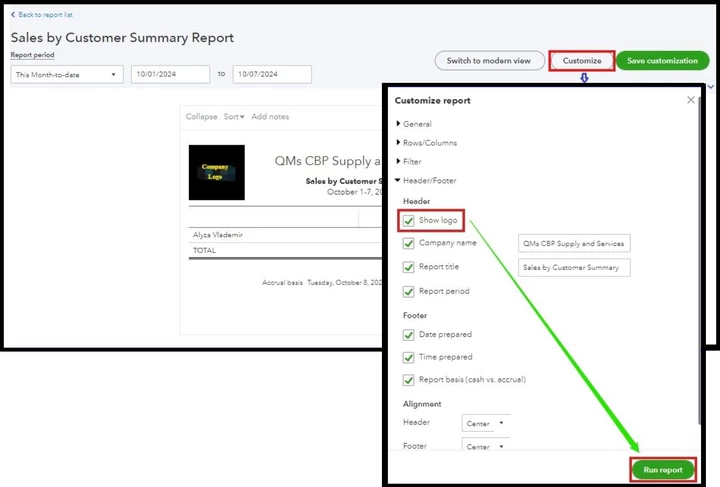Open the report period dropdown
Viewport: 720px width, 487px height.
point(67,74)
